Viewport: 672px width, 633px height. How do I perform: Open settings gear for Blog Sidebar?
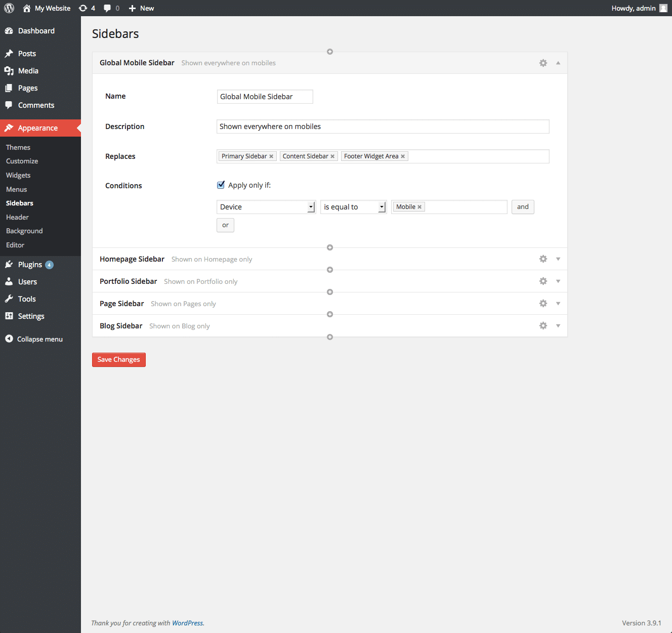(543, 325)
